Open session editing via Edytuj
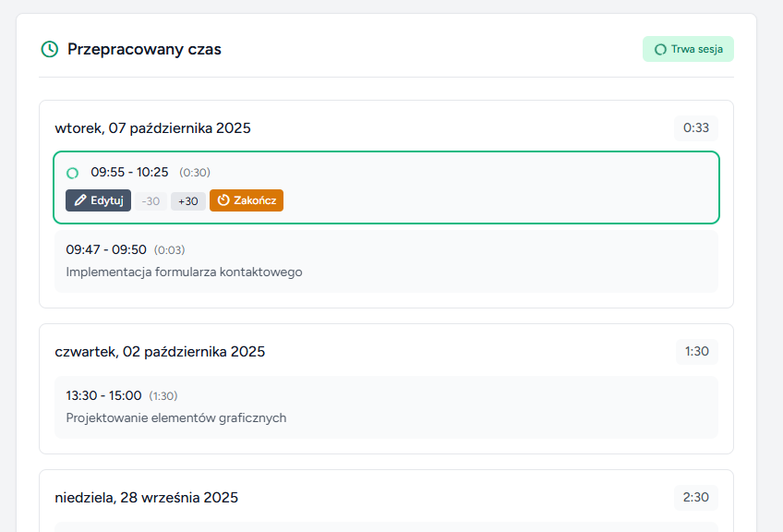The width and height of the screenshot is (783, 532). tap(98, 200)
